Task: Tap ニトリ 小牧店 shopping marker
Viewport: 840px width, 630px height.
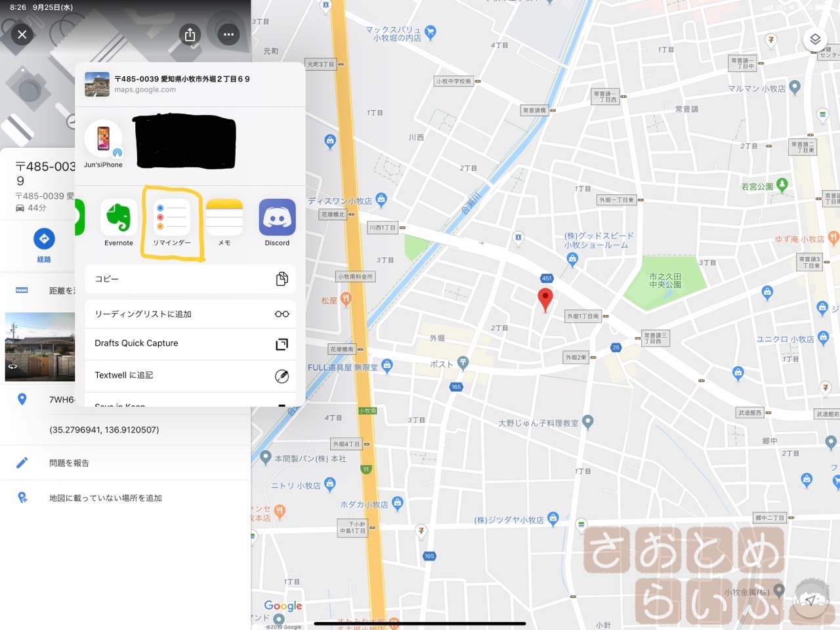Action: tap(330, 484)
